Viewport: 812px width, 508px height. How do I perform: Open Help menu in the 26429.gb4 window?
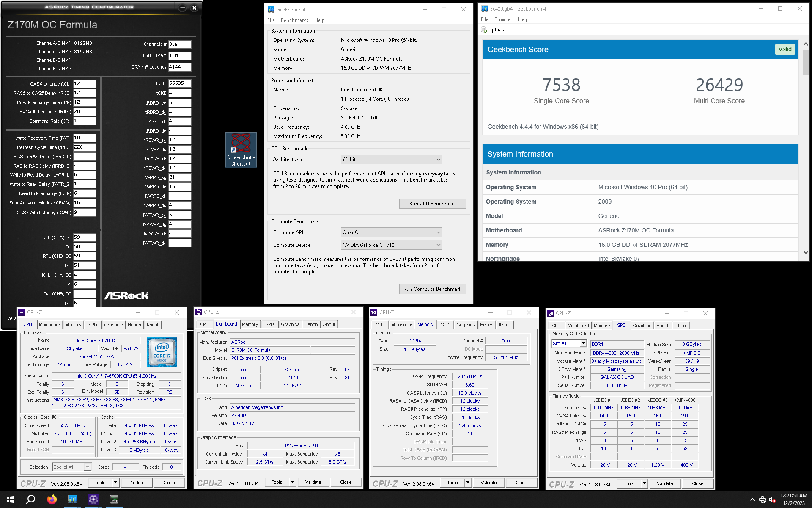(x=523, y=19)
